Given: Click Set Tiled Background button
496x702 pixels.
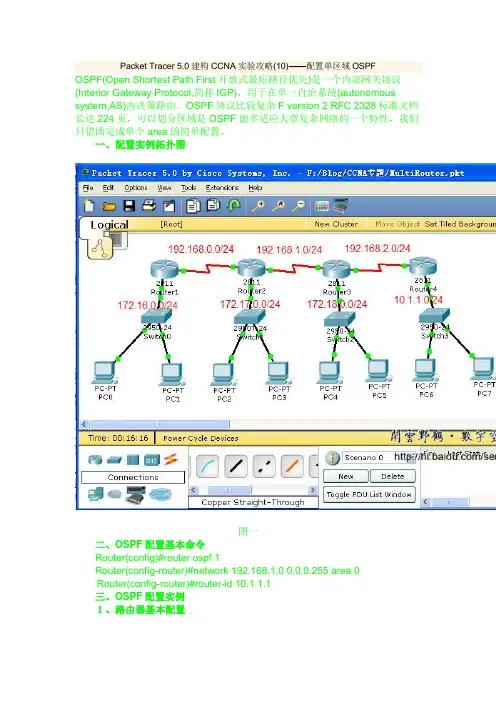Looking at the screenshot, I should click(x=460, y=224).
